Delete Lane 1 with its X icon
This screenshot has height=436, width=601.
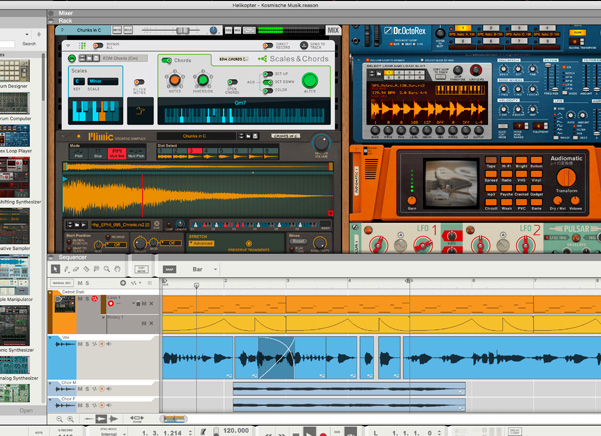point(151,303)
